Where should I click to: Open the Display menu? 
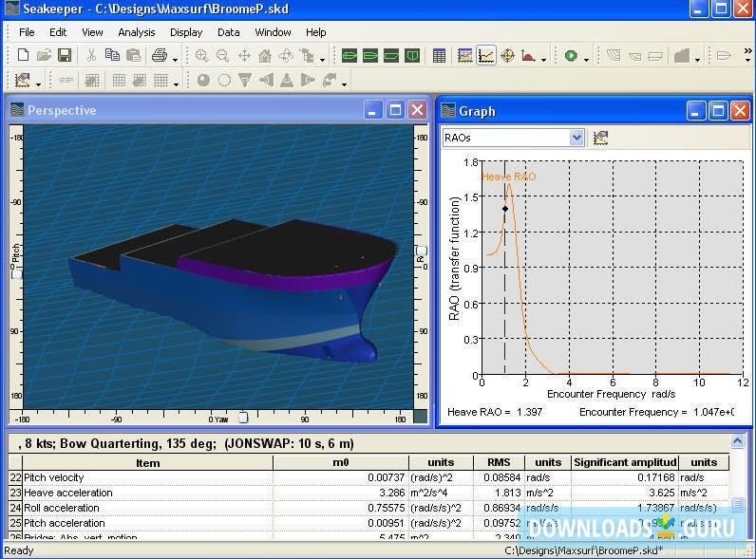[x=186, y=32]
